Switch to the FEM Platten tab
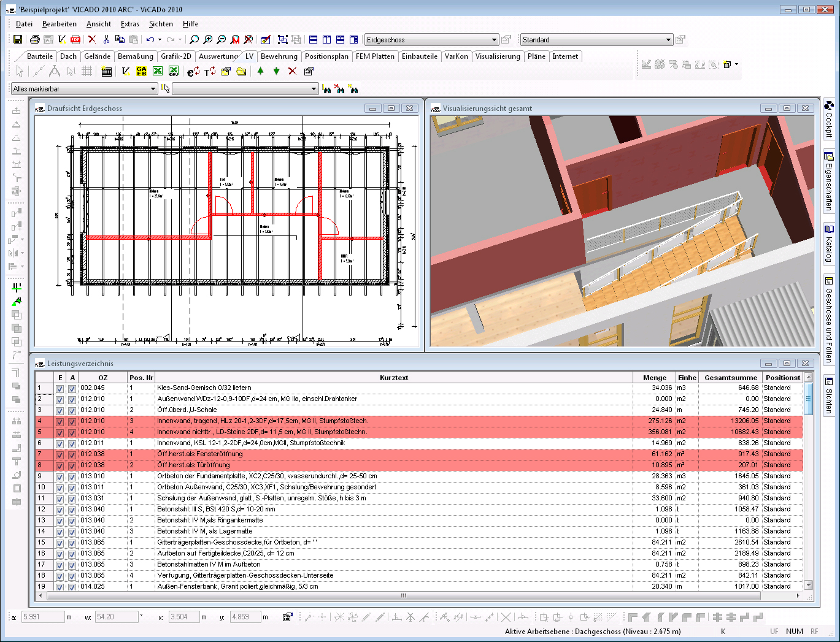The height and width of the screenshot is (642, 840). point(375,56)
